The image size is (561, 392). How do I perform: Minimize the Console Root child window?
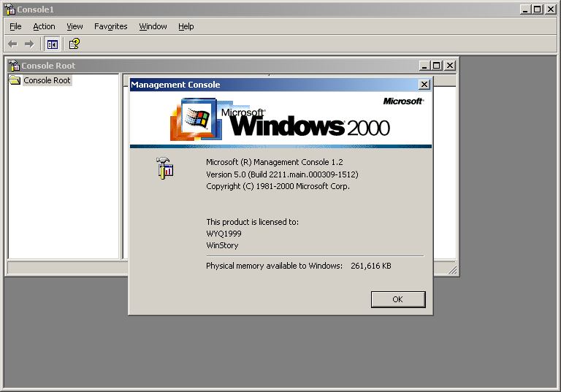(424, 66)
